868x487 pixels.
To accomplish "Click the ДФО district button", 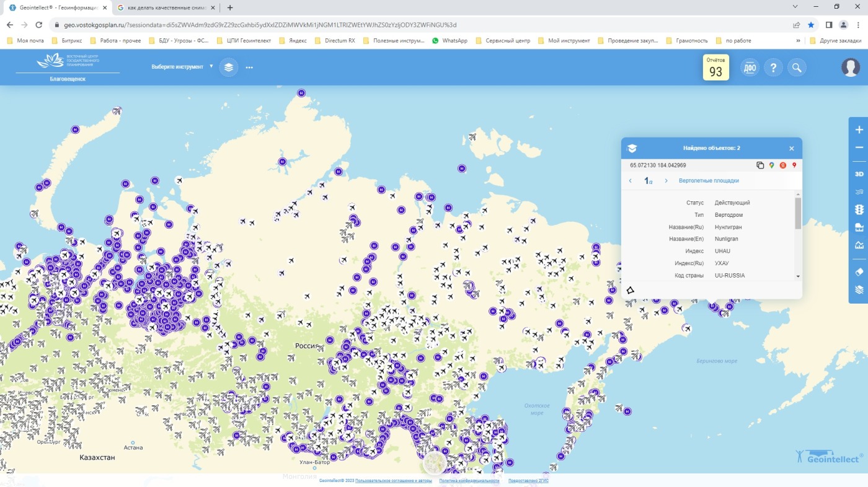I will (750, 68).
